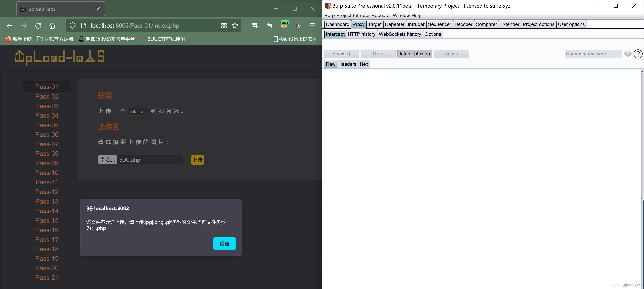Open Firefox hamburger application menu
Viewport: 644px width, 289px height.
pyautogui.click(x=312, y=25)
